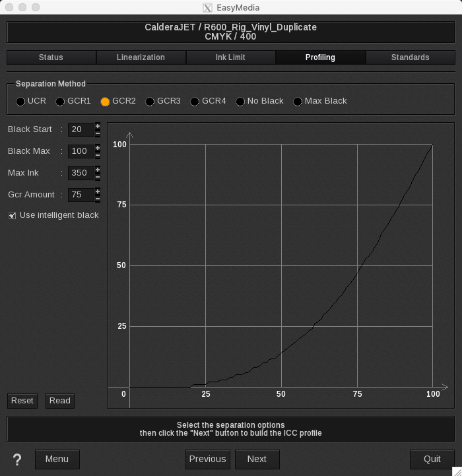Click the 'Select the separation options' message
Image resolution: width=462 pixels, height=476 pixels.
tap(231, 429)
